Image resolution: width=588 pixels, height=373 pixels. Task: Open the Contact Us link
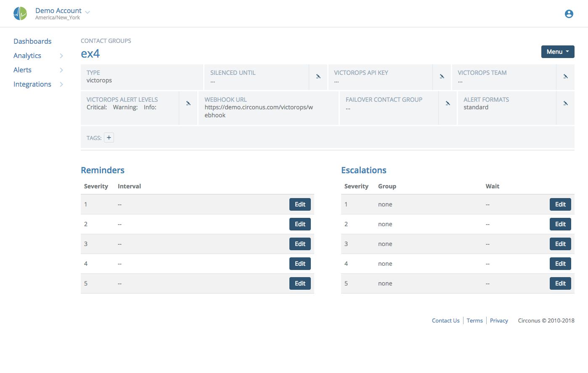coord(445,320)
